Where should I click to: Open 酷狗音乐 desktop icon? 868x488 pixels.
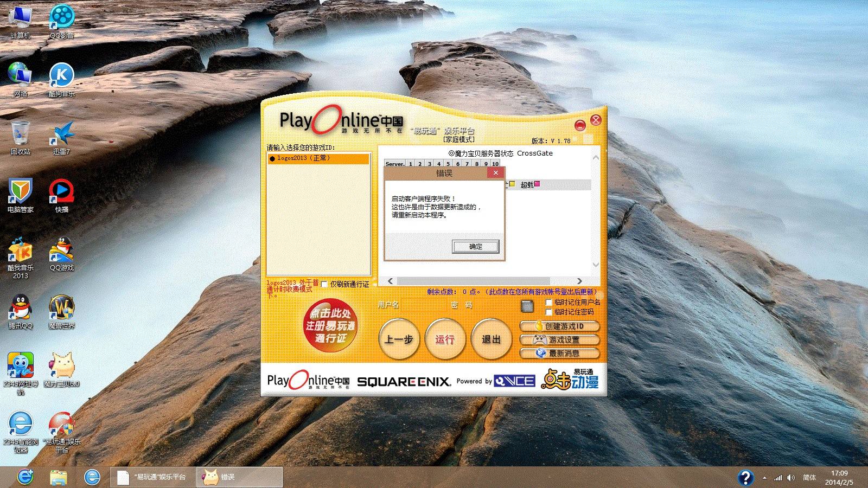pos(62,80)
